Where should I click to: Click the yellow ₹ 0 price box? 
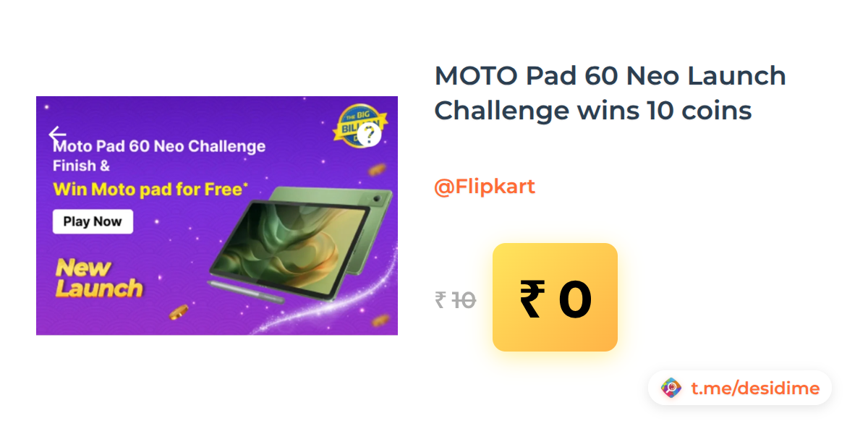click(x=555, y=297)
